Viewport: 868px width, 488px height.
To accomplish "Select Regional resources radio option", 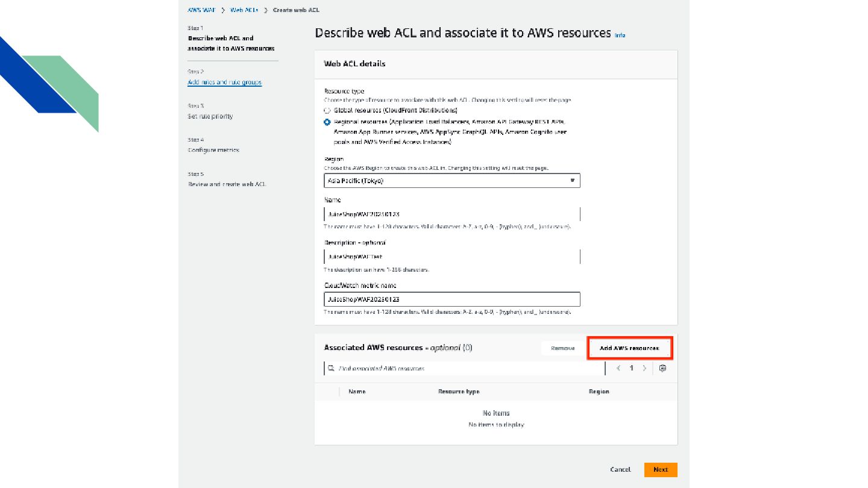I will (x=327, y=122).
